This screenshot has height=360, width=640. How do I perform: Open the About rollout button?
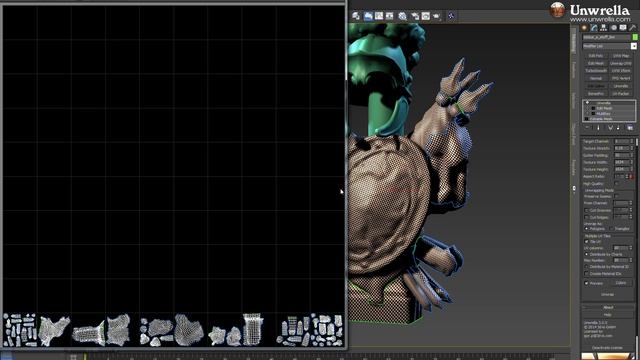608,307
